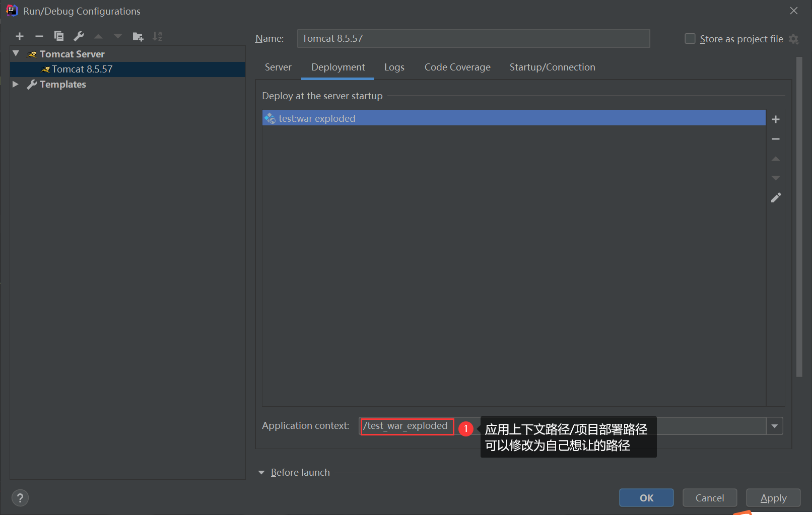
Task: Open edit templates wrench icon
Action: (79, 36)
